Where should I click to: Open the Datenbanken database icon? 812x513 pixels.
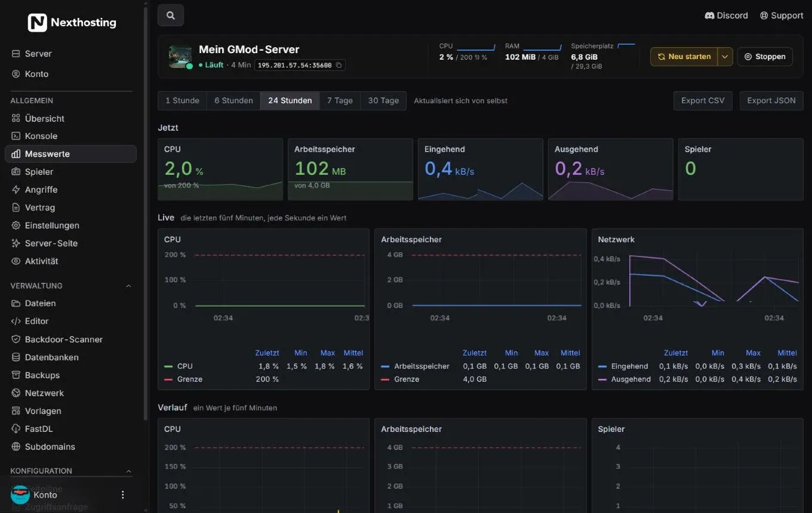(x=16, y=357)
